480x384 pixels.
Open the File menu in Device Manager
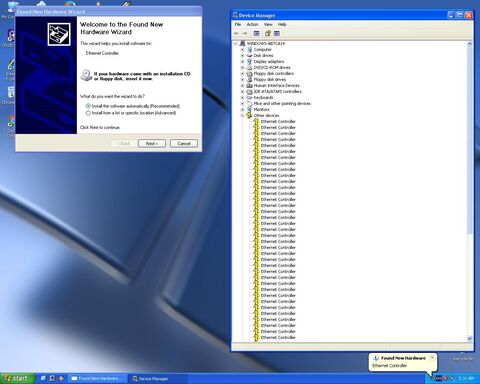point(238,24)
